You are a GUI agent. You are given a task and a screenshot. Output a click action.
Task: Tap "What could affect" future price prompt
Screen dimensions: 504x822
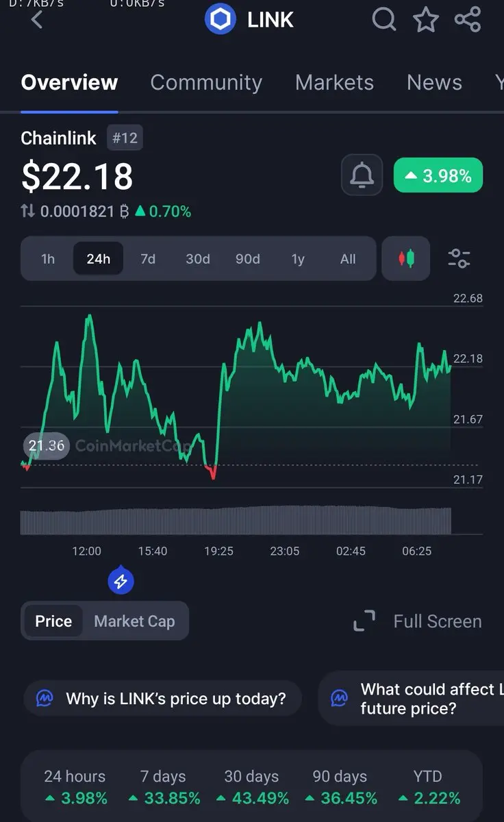418,699
